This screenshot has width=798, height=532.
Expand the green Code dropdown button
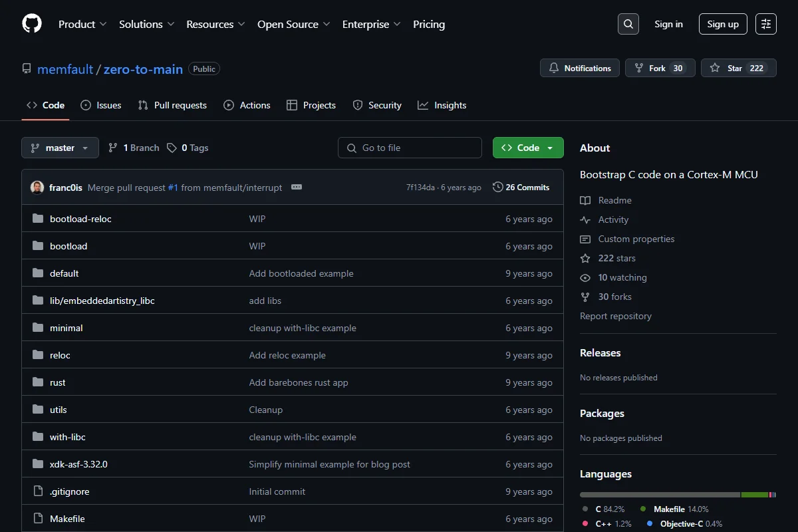tap(528, 148)
